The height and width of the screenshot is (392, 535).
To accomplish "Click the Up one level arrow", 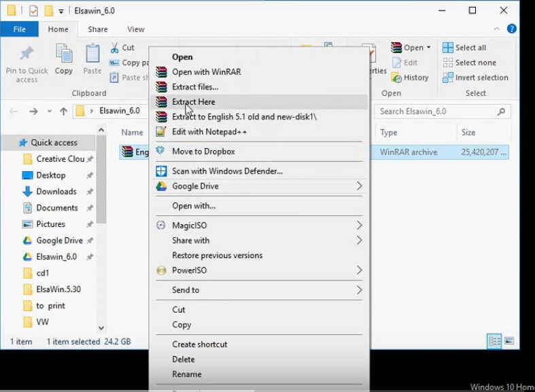I will click(63, 111).
